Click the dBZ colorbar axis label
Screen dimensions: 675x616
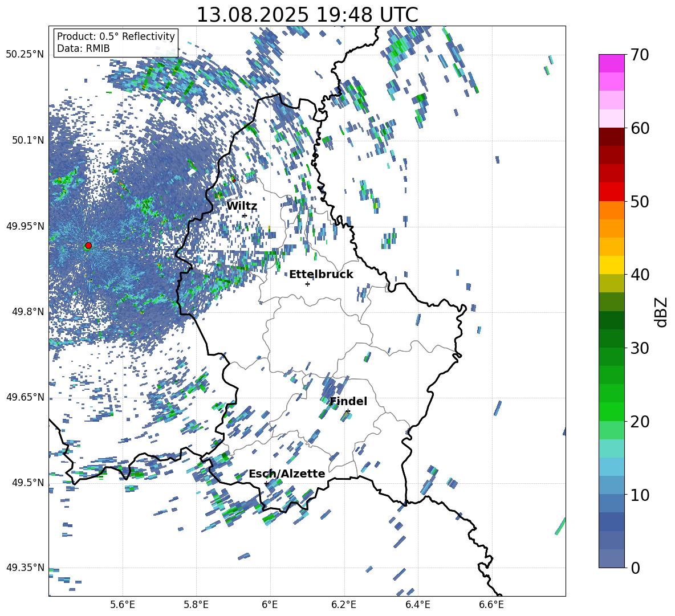pyautogui.click(x=662, y=312)
